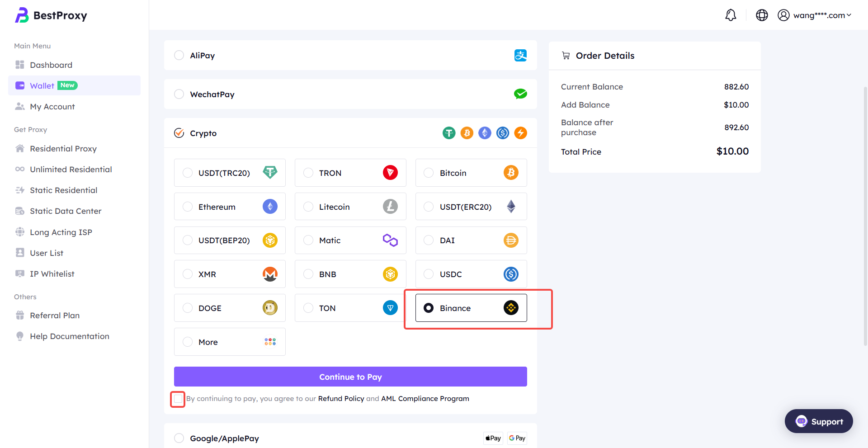Select the Google/ApplePay radio button

click(x=179, y=438)
